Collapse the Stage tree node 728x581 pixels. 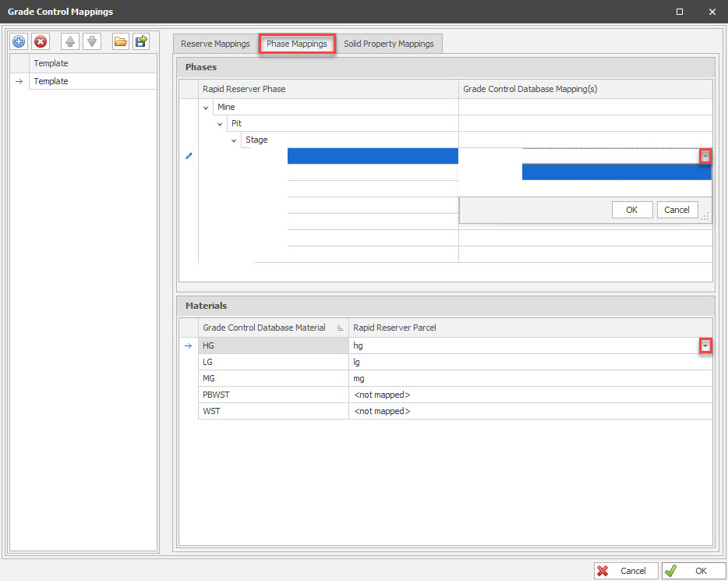[235, 140]
